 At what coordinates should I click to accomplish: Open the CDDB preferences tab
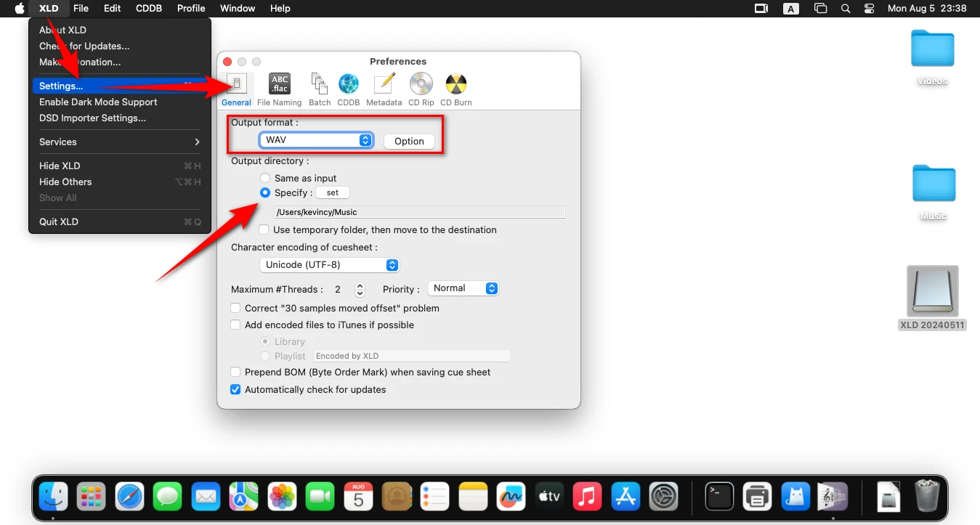point(349,89)
